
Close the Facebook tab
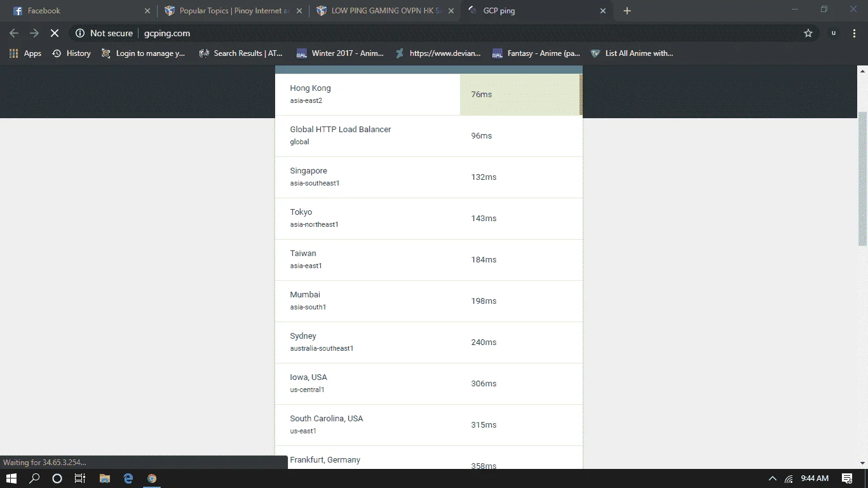coord(147,11)
